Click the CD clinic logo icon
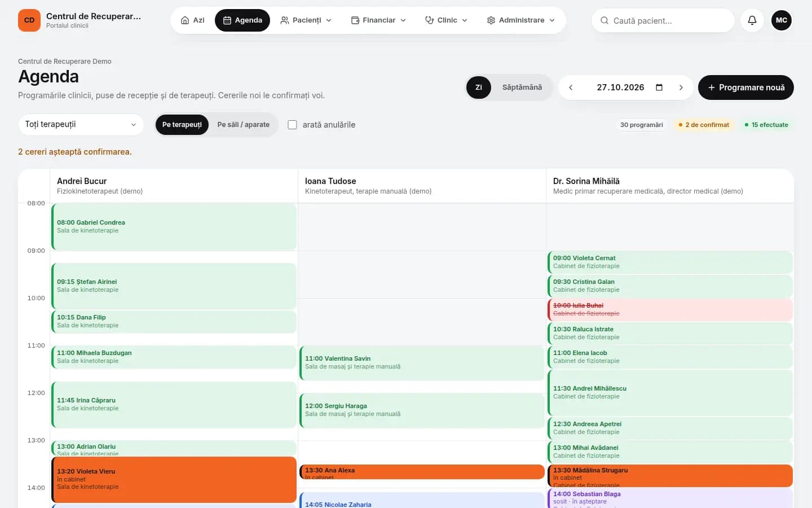Image resolution: width=812 pixels, height=508 pixels. pos(29,20)
